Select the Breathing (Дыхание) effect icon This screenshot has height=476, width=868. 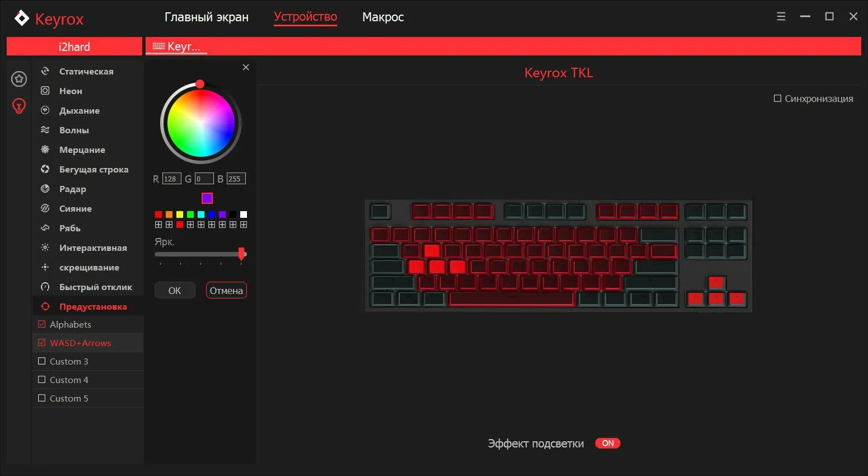(45, 110)
